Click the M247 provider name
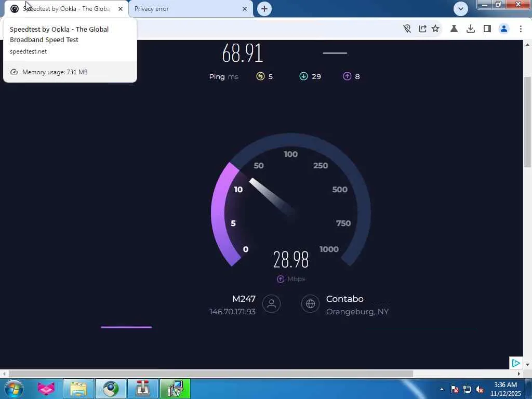Screen dimensions: 532x399 tap(244, 299)
